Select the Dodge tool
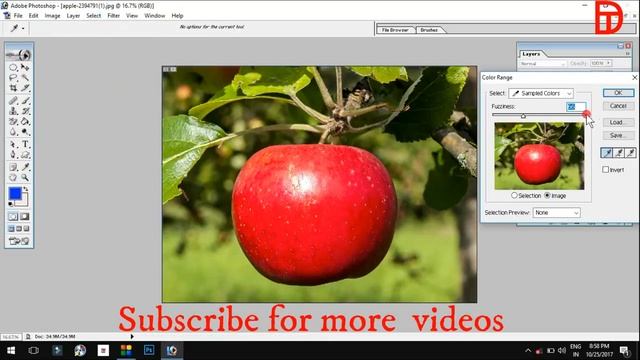The image size is (640, 360). coord(25,132)
